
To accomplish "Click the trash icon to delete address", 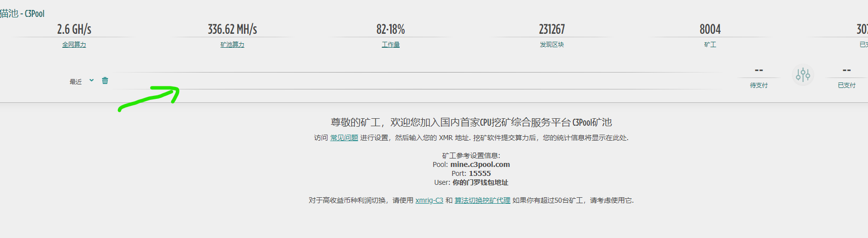I will pyautogui.click(x=105, y=80).
